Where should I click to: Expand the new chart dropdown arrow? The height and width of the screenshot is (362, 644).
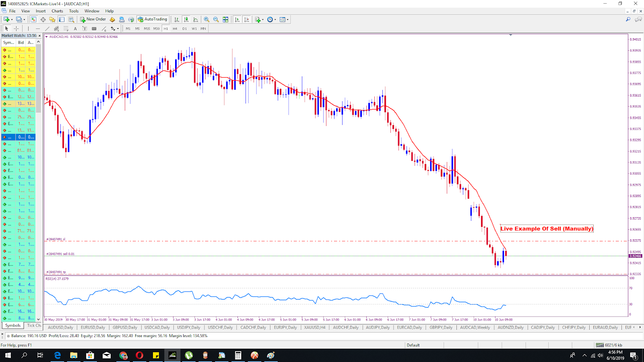[12, 19]
